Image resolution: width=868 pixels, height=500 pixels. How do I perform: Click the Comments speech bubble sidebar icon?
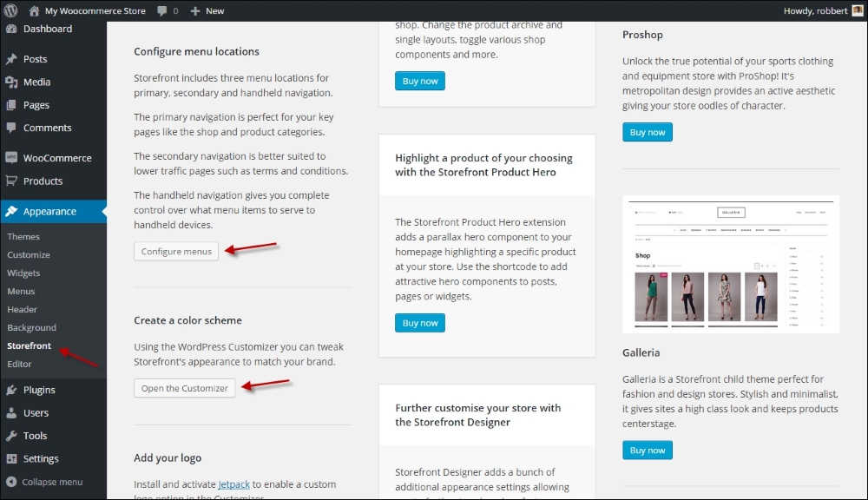[x=11, y=128]
